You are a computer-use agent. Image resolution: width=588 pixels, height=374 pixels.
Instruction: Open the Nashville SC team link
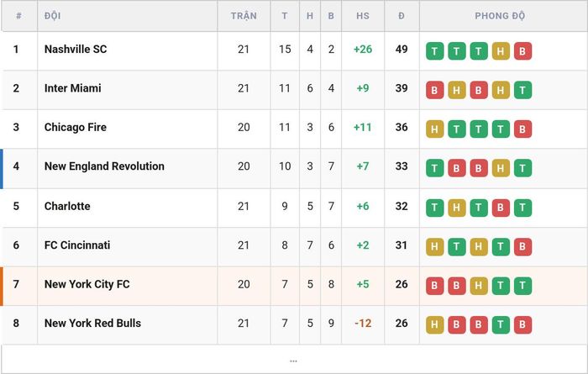click(x=76, y=49)
